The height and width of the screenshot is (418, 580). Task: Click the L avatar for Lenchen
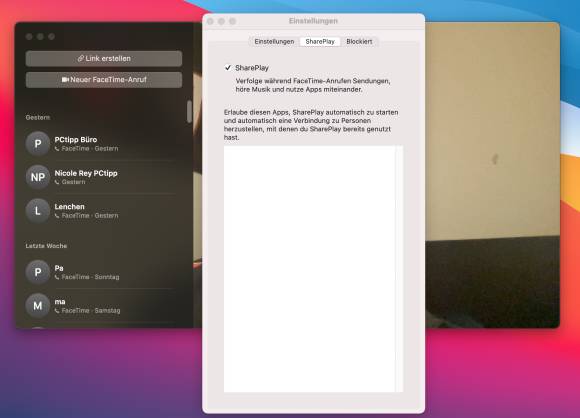point(37,210)
